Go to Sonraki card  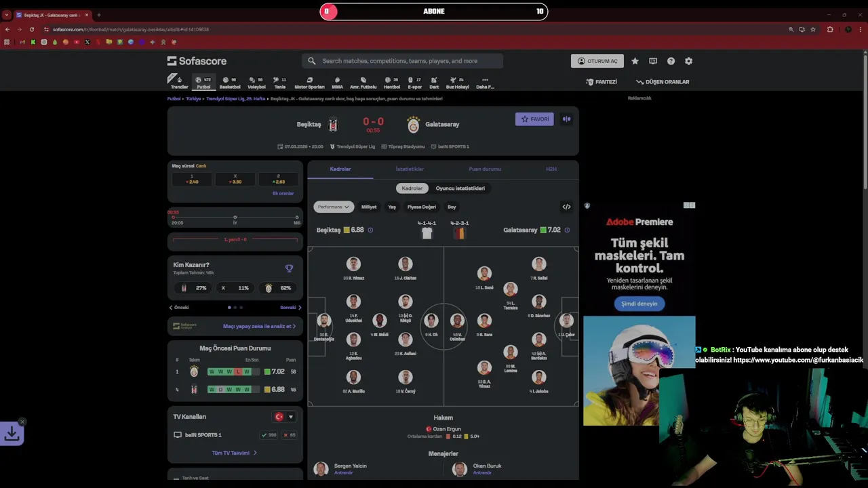[x=291, y=308]
